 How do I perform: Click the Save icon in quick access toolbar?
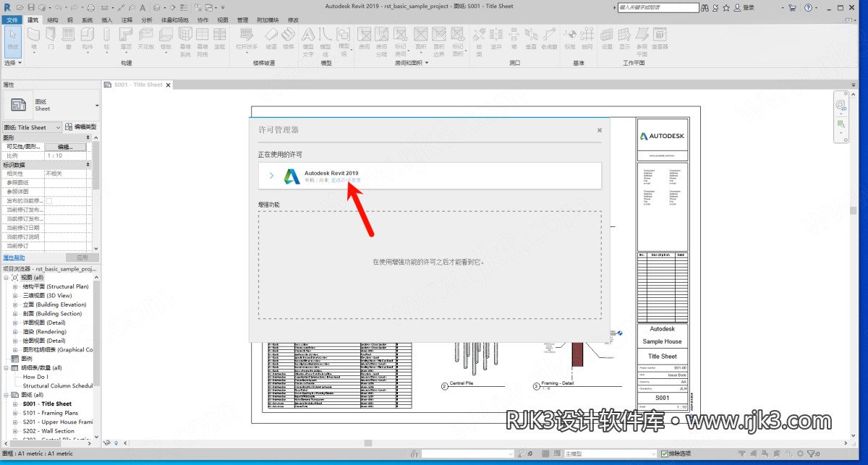31,7
